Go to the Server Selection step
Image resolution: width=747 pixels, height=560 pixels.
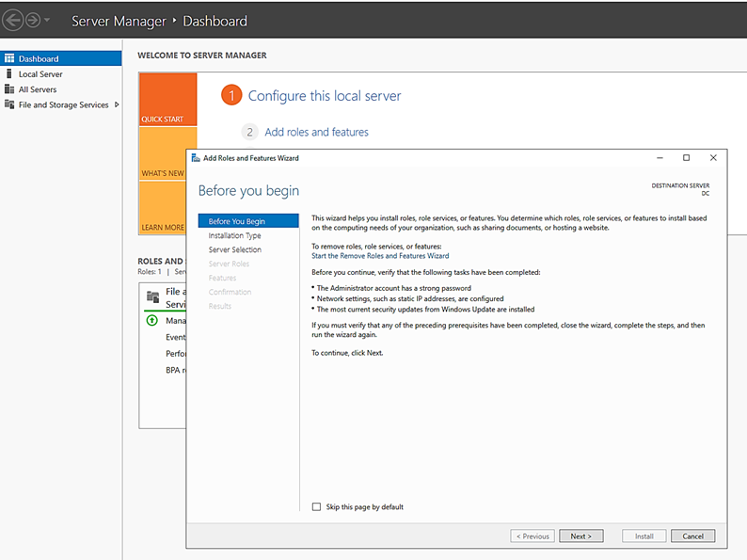pos(235,250)
